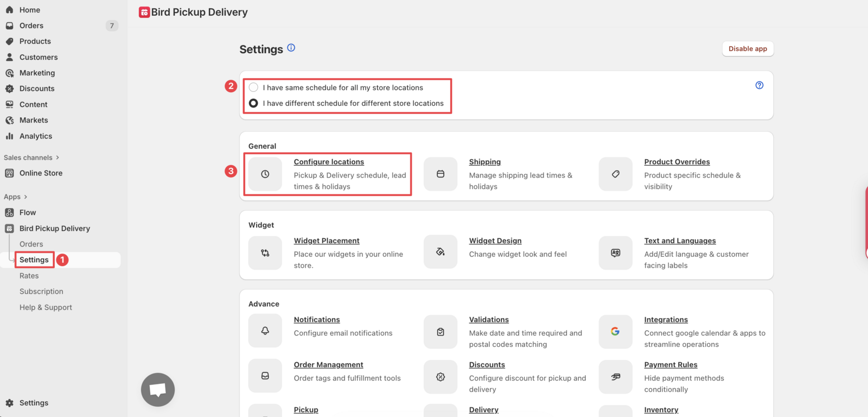Open the Text and Languages link
This screenshot has width=868, height=417.
coord(680,241)
